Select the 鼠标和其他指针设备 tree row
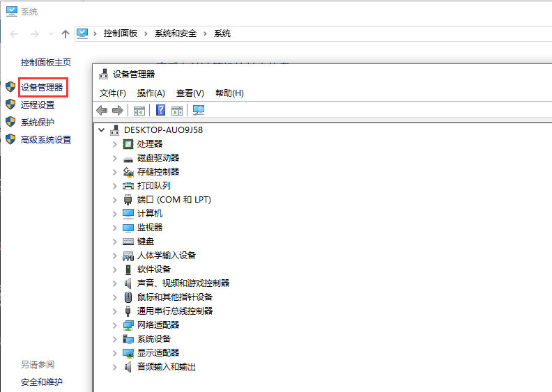This screenshot has width=552, height=392. pyautogui.click(x=175, y=297)
